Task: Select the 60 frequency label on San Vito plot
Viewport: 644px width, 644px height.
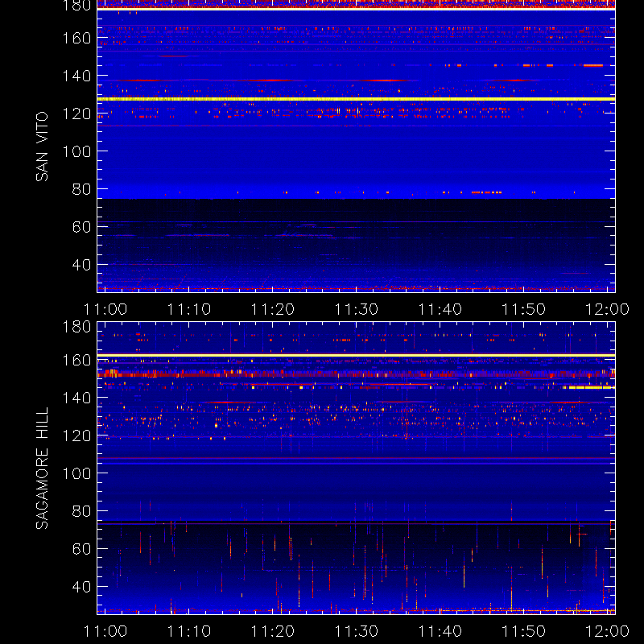Action: coord(81,227)
